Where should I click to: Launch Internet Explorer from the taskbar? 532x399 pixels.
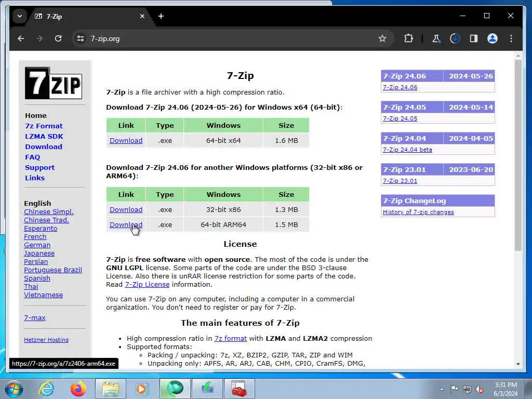click(46, 389)
